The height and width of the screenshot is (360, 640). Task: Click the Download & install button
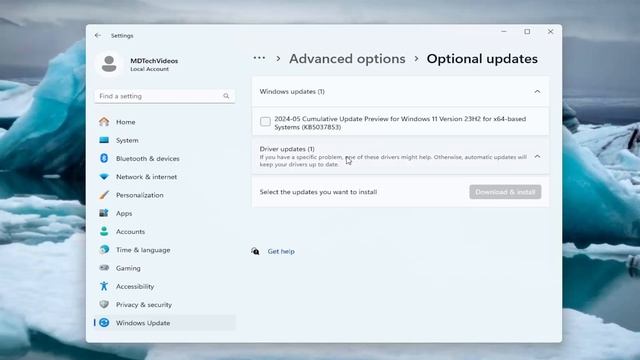(x=505, y=192)
